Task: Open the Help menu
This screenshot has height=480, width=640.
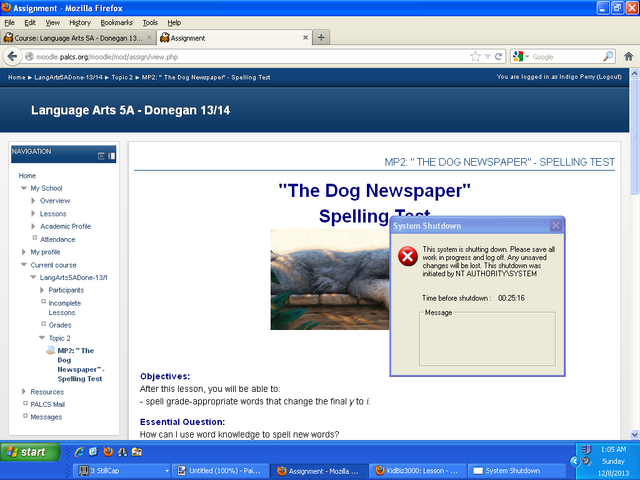Action: [x=174, y=22]
